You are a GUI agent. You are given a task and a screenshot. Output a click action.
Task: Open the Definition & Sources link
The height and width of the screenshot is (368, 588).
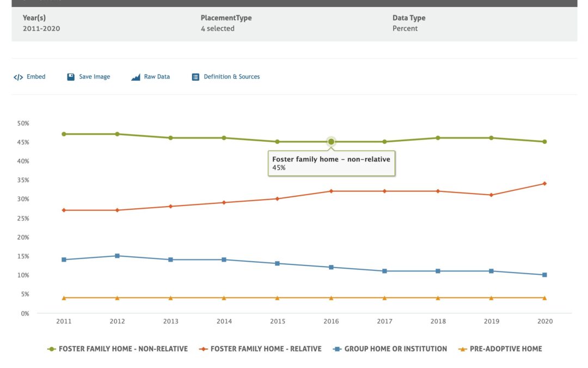(231, 77)
